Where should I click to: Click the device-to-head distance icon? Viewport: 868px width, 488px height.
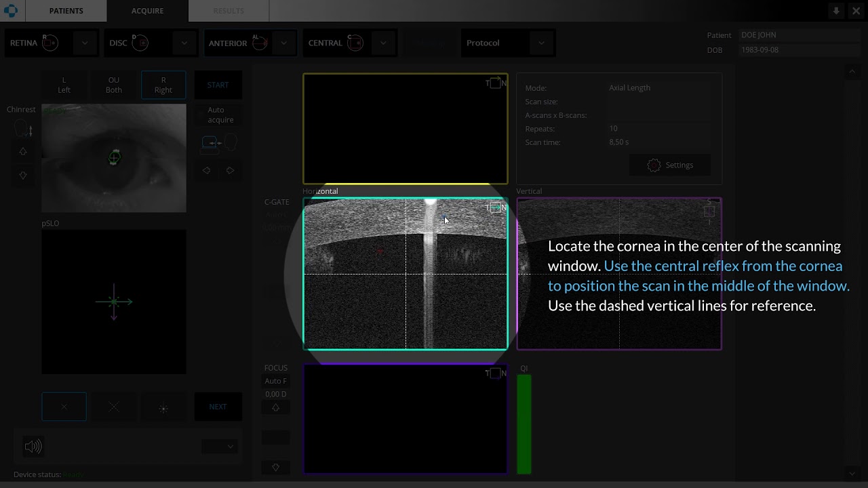click(220, 143)
